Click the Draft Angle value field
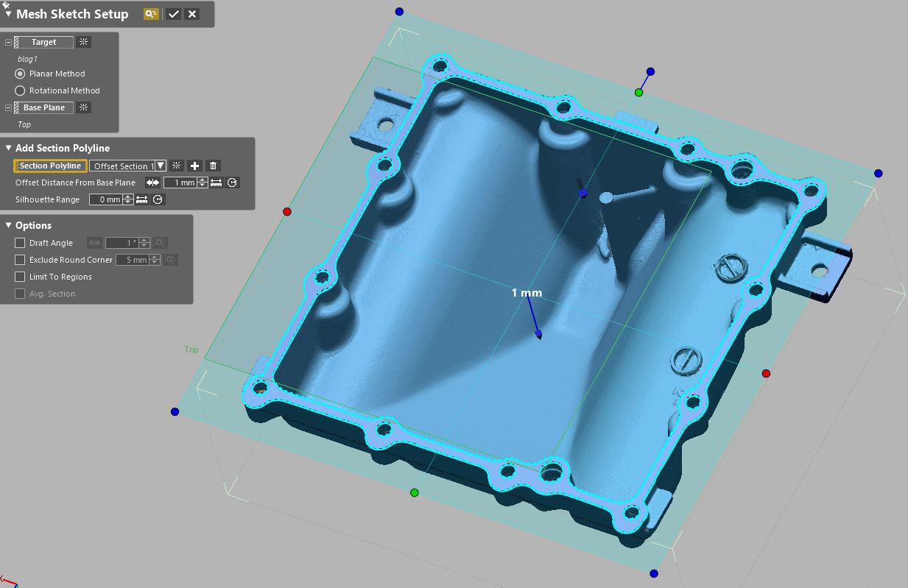This screenshot has height=588, width=908. pos(122,243)
